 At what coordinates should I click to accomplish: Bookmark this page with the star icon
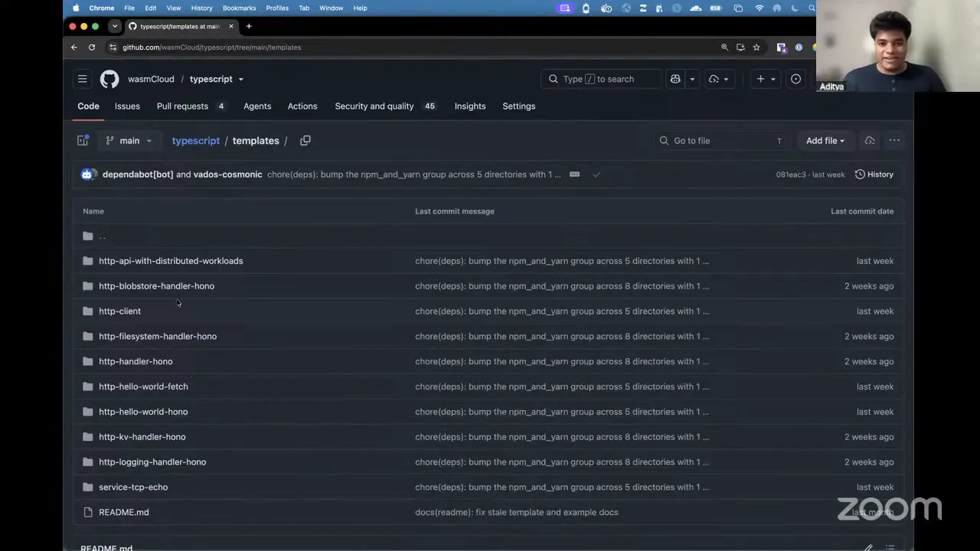[756, 47]
